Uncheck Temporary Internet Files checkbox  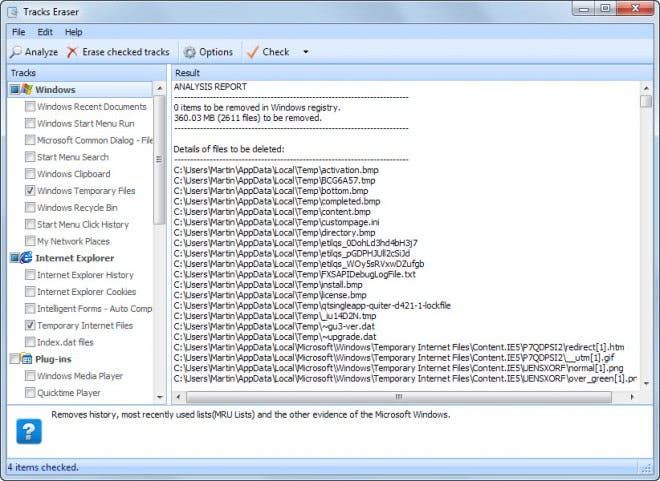coord(30,325)
